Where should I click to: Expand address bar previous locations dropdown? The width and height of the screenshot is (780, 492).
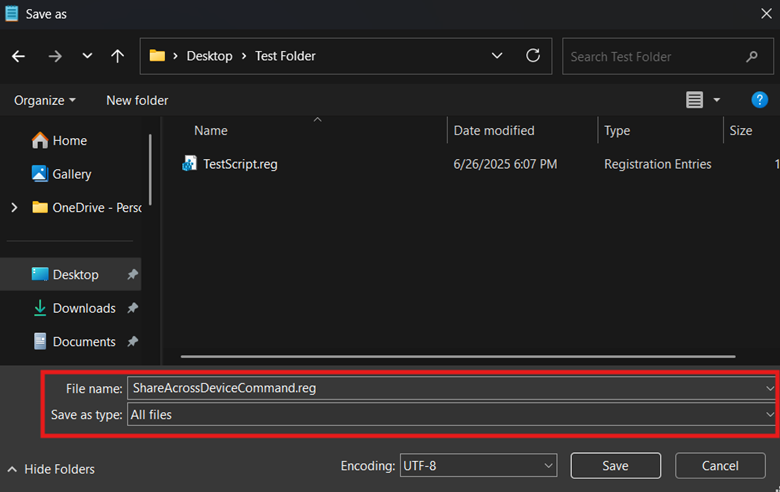(496, 56)
